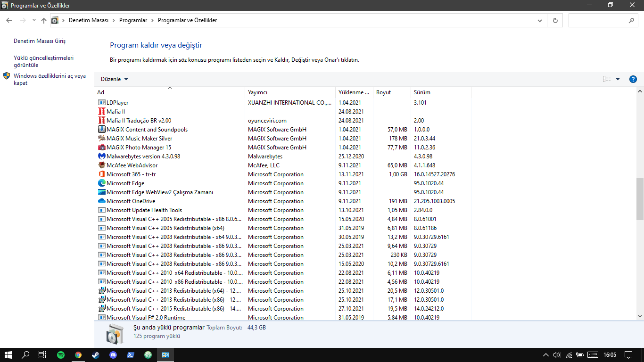Click the vertical scrollbar thumb in the list
This screenshot has width=644, height=362.
(640, 199)
